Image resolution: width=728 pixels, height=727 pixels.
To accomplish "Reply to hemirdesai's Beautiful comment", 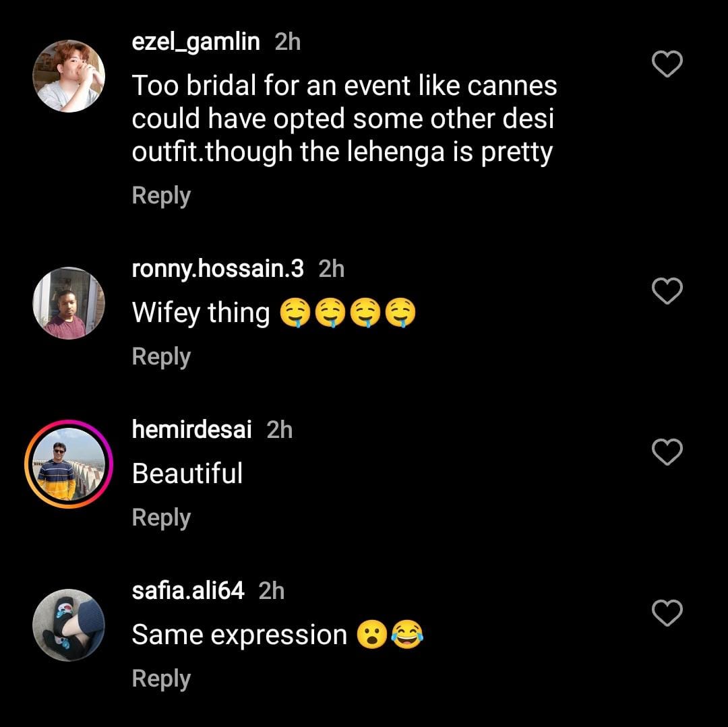I will (161, 517).
